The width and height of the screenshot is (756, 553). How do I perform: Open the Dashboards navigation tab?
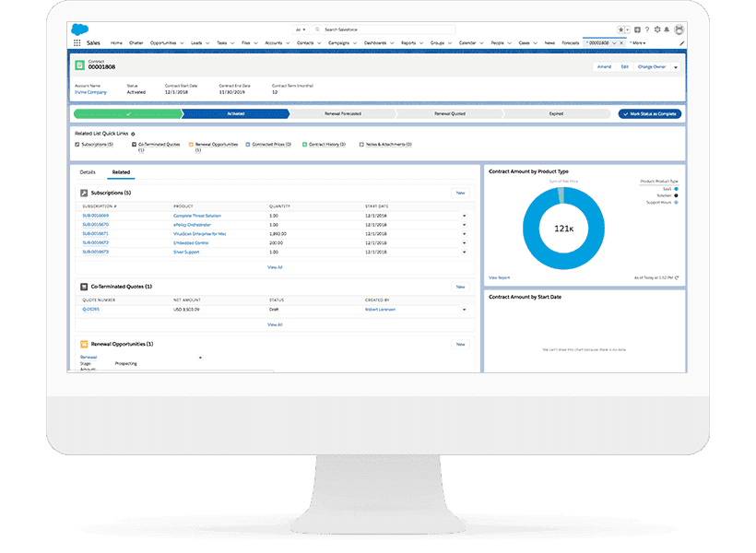(x=376, y=42)
